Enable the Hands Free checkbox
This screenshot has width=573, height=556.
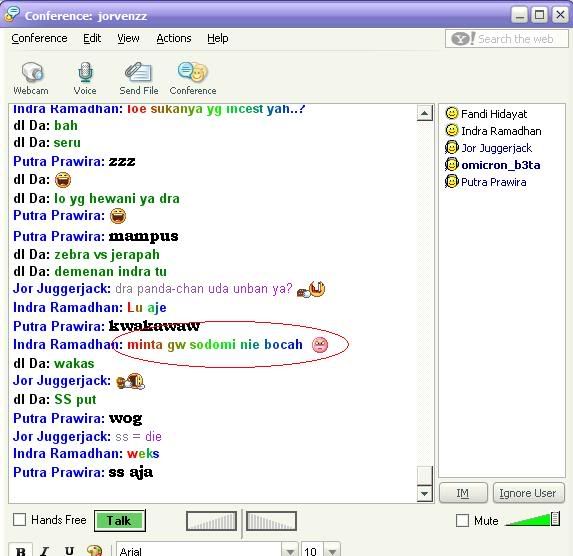coord(19,520)
